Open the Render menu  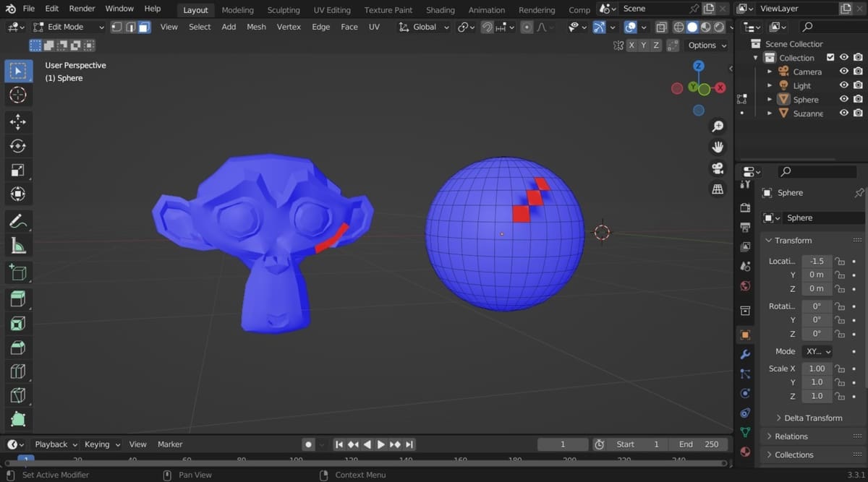pos(82,9)
